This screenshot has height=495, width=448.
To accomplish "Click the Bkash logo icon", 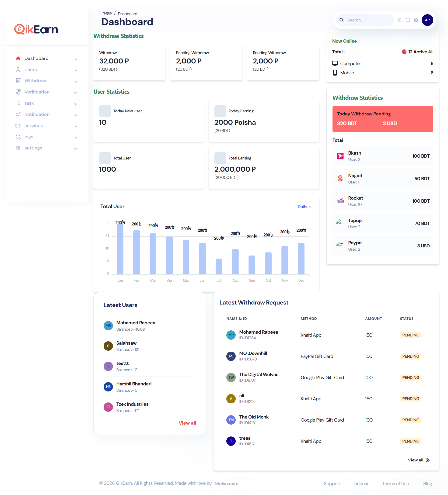I will pyautogui.click(x=340, y=156).
